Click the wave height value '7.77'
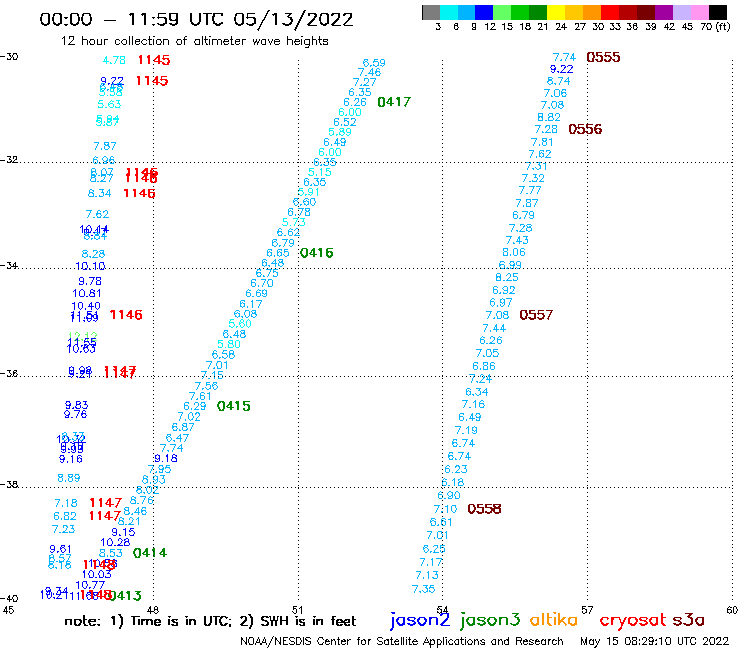Screen dimensions: 740x650 (530, 190)
